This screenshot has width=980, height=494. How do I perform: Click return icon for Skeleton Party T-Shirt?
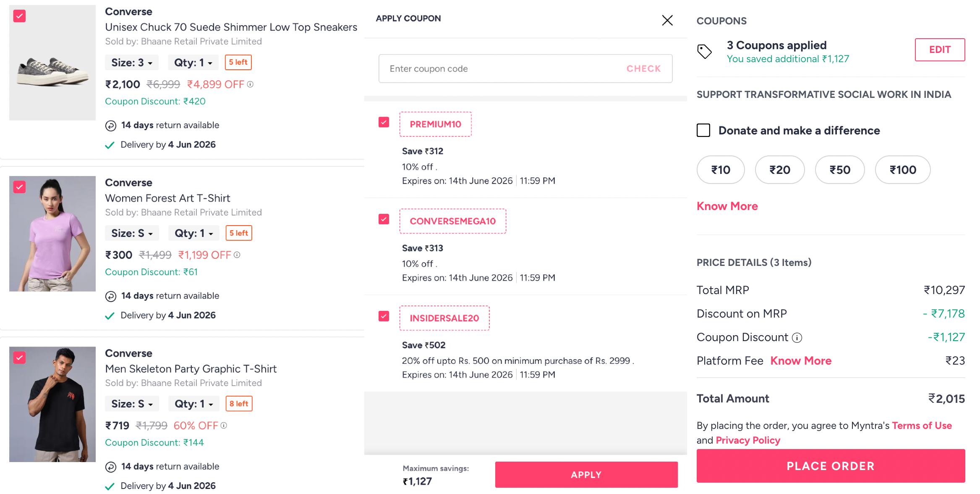point(110,467)
